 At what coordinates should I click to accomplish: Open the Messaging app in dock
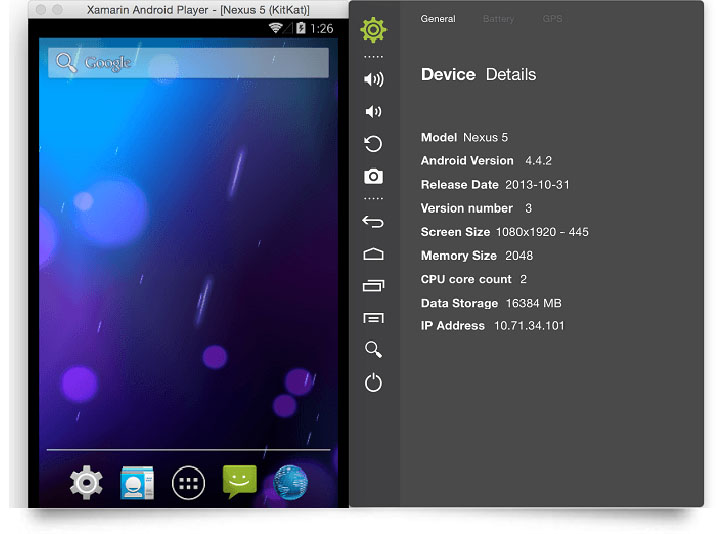(x=240, y=482)
